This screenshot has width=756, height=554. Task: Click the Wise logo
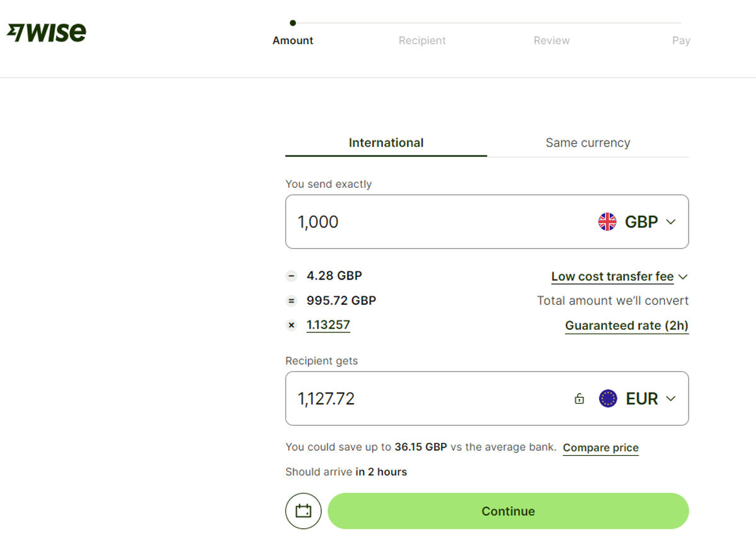point(47,33)
